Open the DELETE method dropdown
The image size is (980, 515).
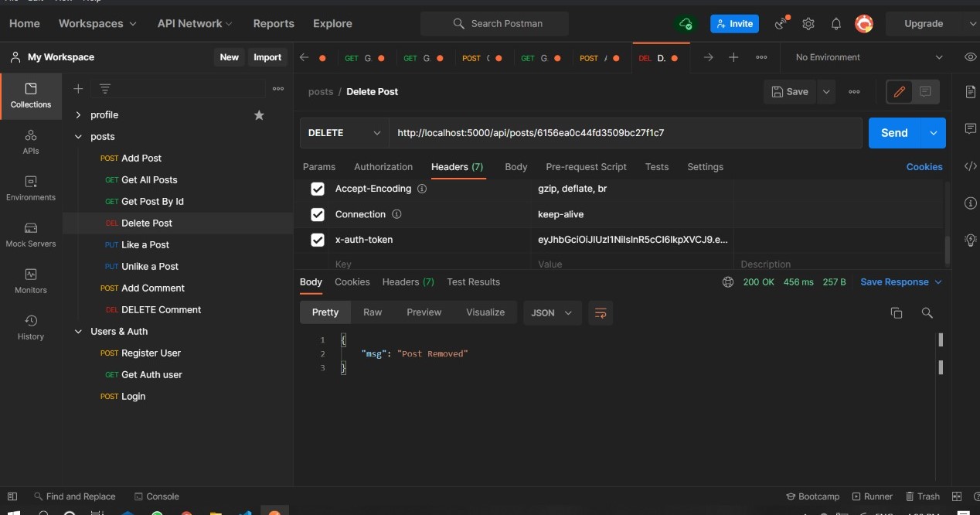point(344,133)
